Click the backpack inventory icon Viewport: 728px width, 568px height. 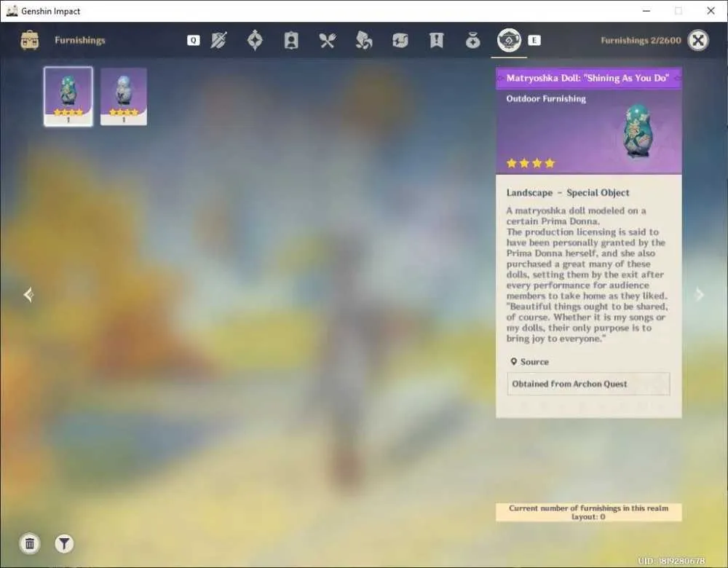pos(30,40)
